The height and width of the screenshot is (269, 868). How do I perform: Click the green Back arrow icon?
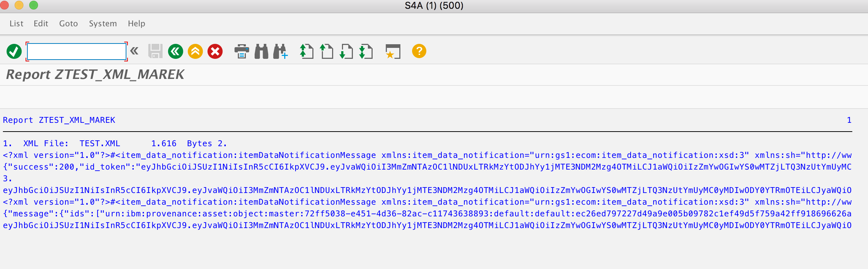(176, 52)
